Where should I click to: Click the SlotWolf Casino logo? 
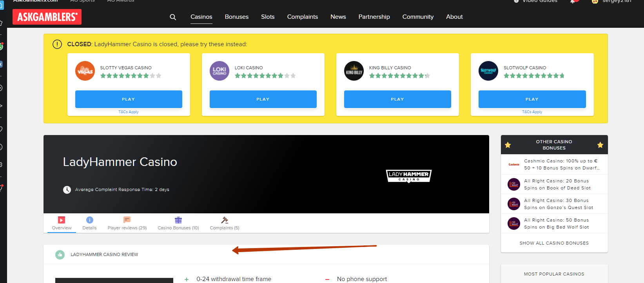coord(488,71)
